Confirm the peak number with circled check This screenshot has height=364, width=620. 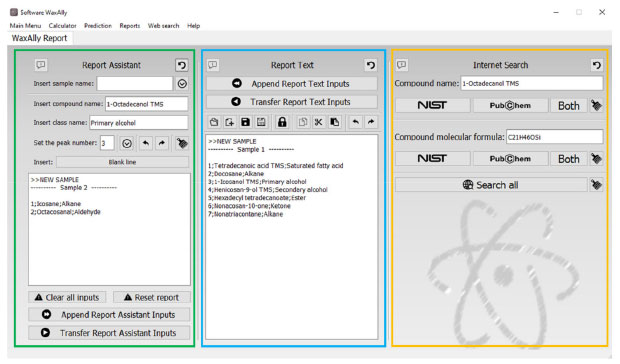[127, 143]
